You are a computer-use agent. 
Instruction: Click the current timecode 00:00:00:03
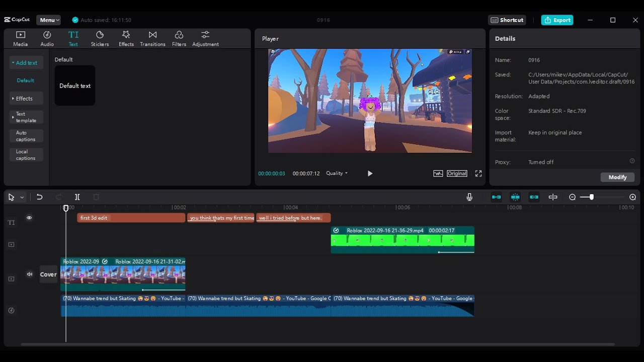coord(272,173)
